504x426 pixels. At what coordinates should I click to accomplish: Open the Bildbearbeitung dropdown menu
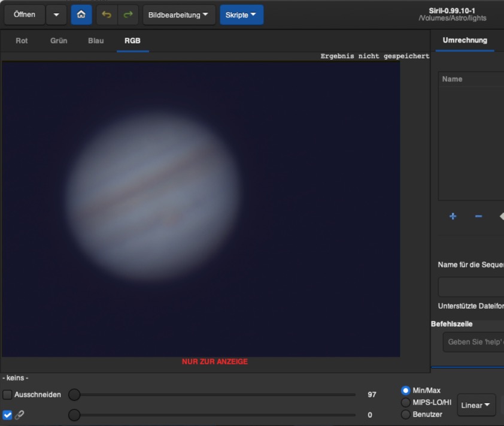178,15
